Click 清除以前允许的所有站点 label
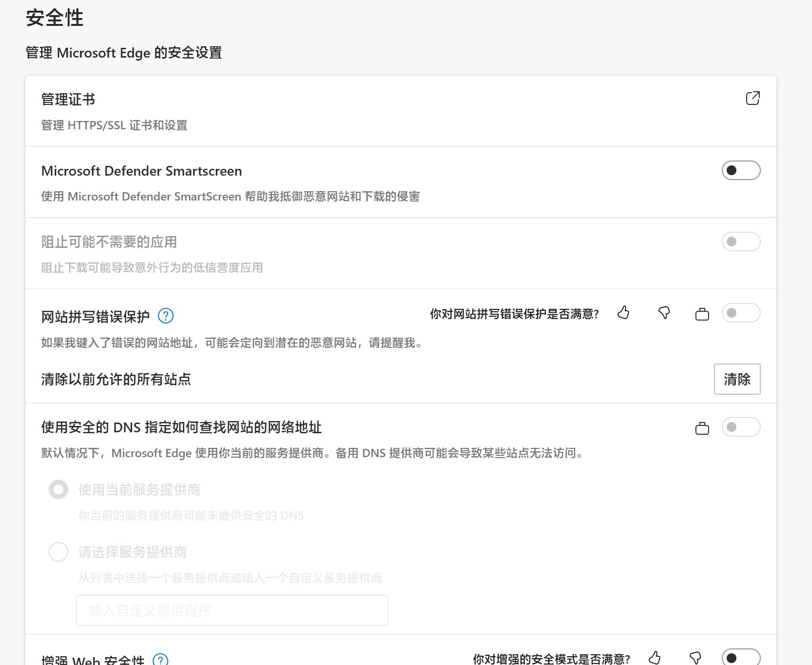This screenshot has height=665, width=812. pyautogui.click(x=116, y=379)
